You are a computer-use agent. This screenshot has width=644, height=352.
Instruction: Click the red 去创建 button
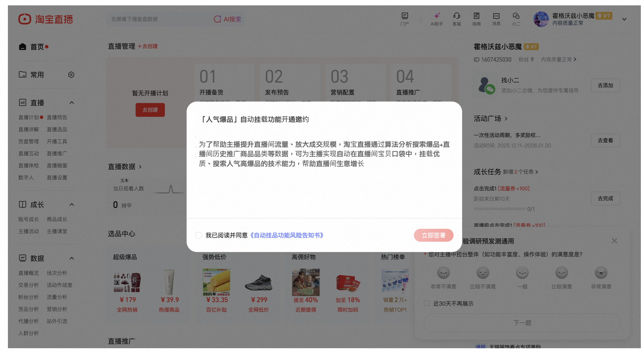150,110
